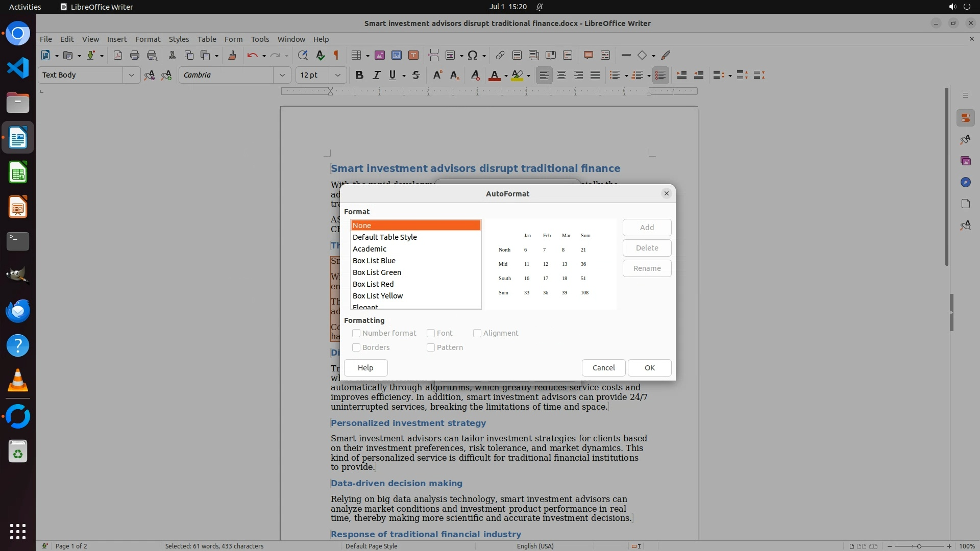Screen dimensions: 980x551
Task: Check the Borders formatting option
Action: [x=356, y=347]
